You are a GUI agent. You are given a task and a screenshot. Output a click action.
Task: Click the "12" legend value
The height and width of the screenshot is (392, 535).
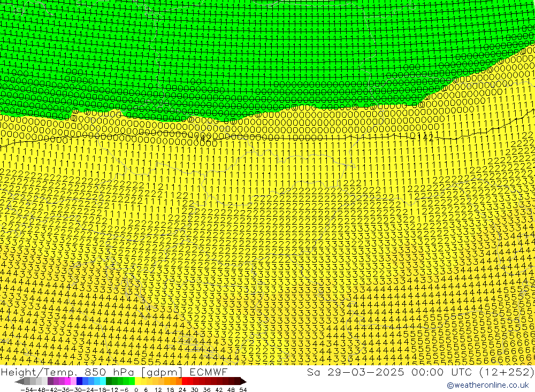[x=158, y=390]
